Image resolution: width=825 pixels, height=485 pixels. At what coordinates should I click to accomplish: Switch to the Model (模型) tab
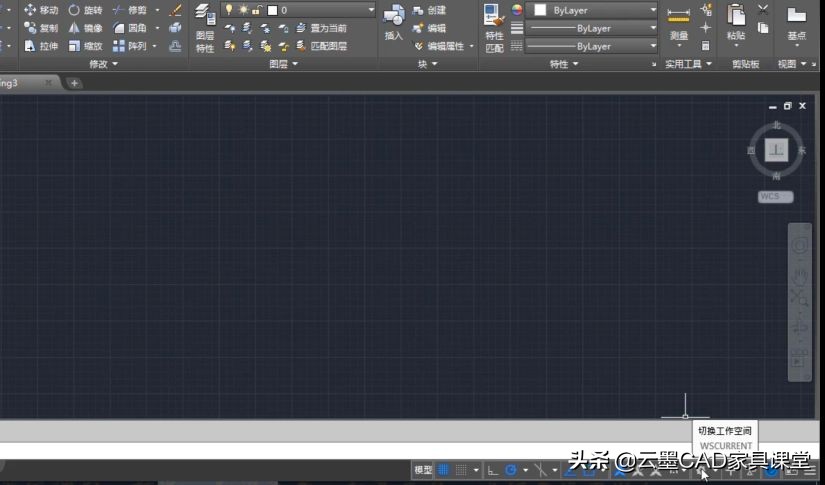click(x=423, y=470)
